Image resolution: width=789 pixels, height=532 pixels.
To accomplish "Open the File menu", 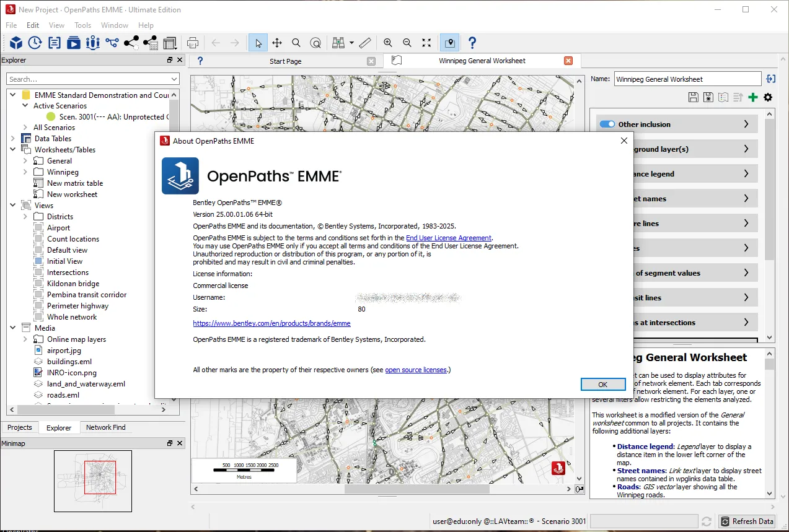I will (x=11, y=25).
